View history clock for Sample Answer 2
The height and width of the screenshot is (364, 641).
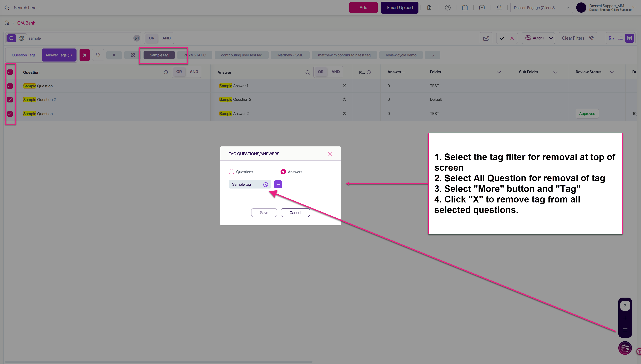(344, 113)
